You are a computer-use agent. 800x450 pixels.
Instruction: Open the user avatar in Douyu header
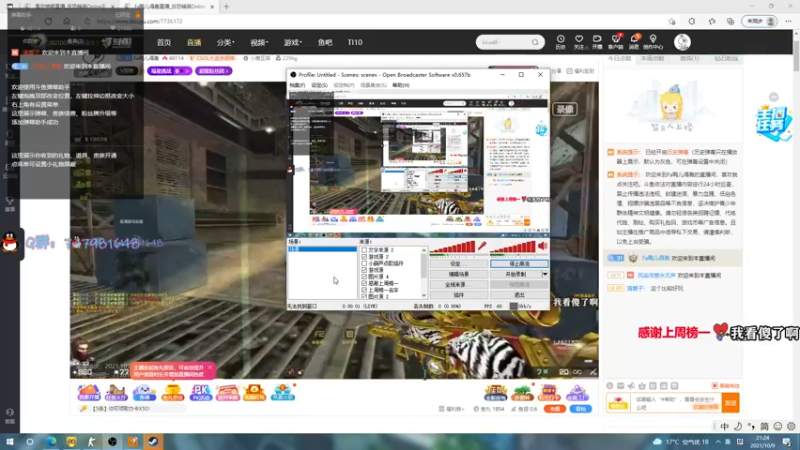[x=682, y=42]
